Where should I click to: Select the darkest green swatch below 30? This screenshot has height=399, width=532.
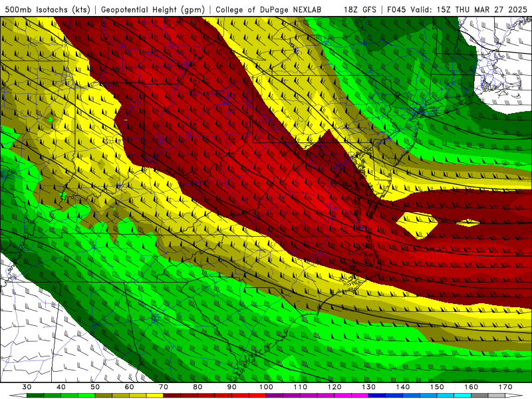[35, 396]
